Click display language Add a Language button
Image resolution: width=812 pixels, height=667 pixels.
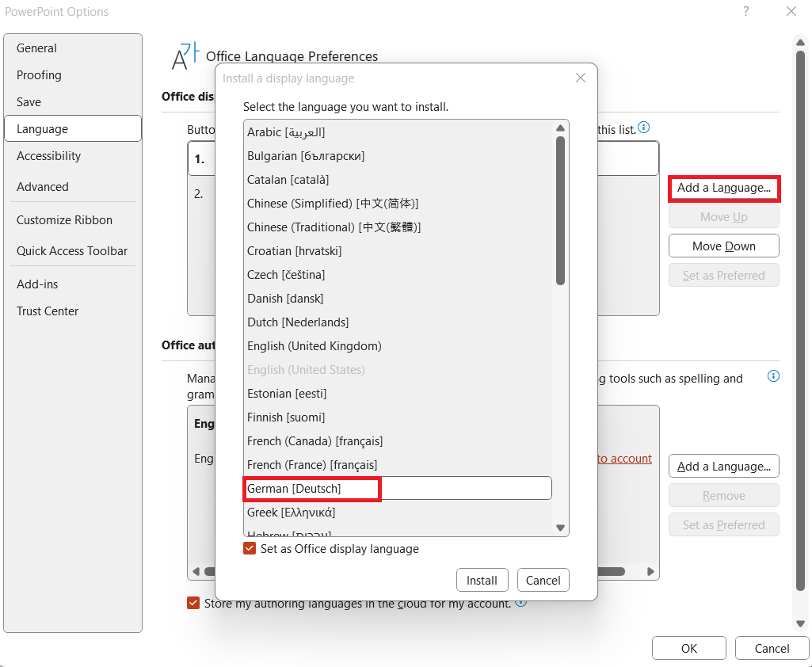tap(724, 188)
